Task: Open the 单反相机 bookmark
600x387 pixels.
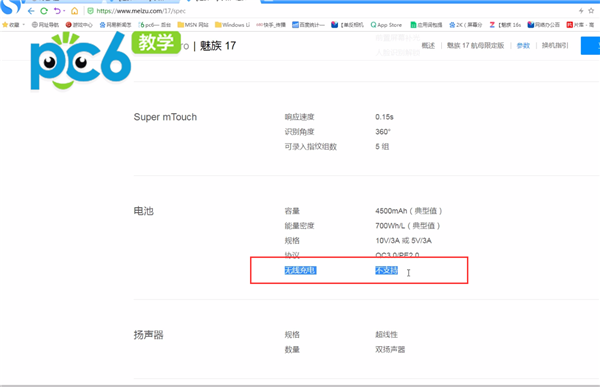Action: (x=347, y=24)
